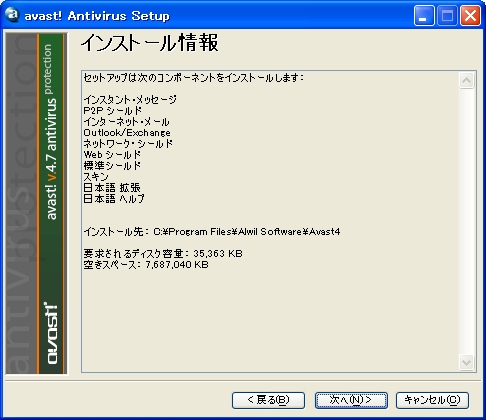This screenshot has width=486, height=420.
Task: Close the avast! Antivirus Setup window
Action: pyautogui.click(x=470, y=15)
